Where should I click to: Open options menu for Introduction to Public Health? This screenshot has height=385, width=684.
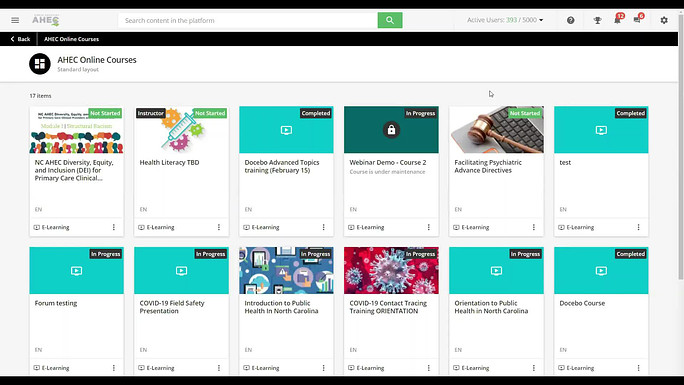click(324, 368)
